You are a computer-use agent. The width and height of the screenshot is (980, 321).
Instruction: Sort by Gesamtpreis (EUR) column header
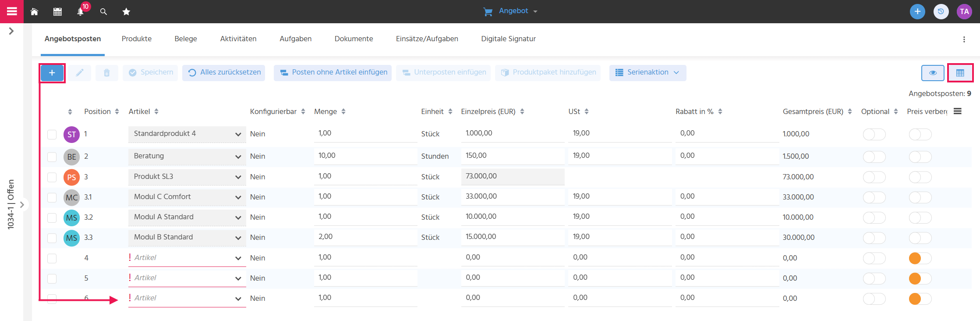817,111
